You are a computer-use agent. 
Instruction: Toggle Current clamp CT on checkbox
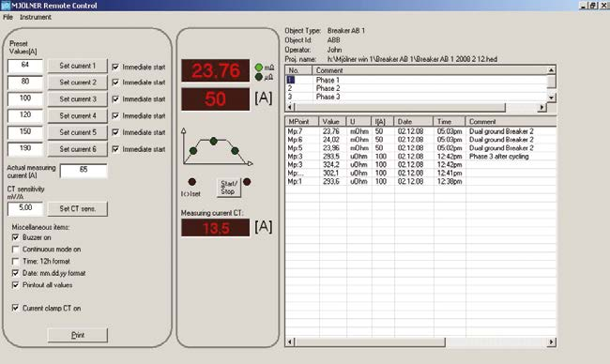pyautogui.click(x=16, y=308)
